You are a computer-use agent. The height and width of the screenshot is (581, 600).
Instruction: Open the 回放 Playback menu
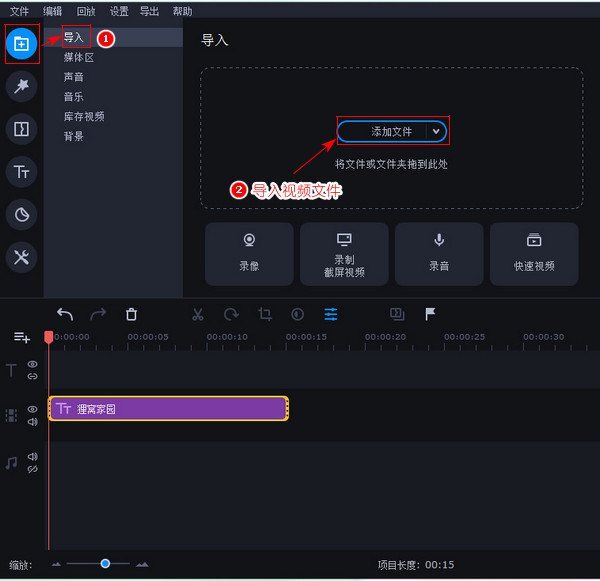pos(86,11)
